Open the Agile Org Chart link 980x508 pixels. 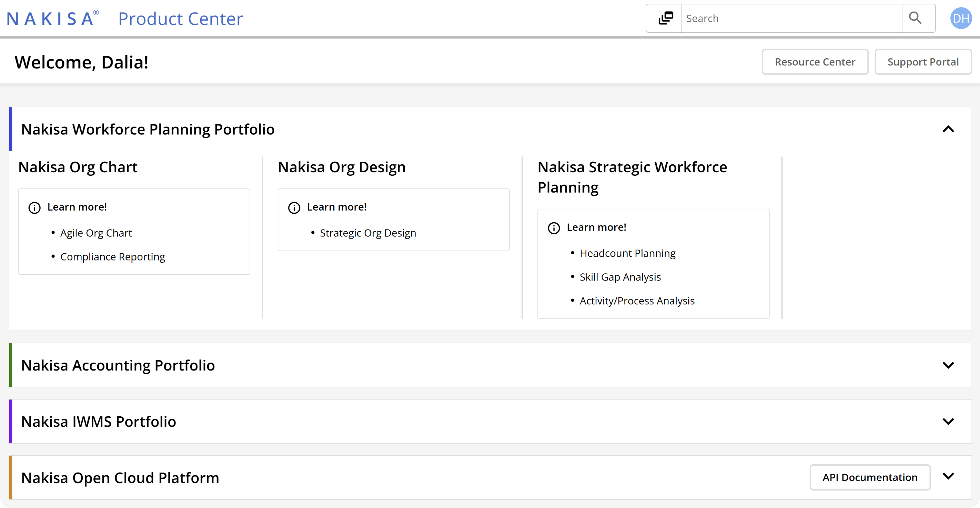[x=96, y=233]
